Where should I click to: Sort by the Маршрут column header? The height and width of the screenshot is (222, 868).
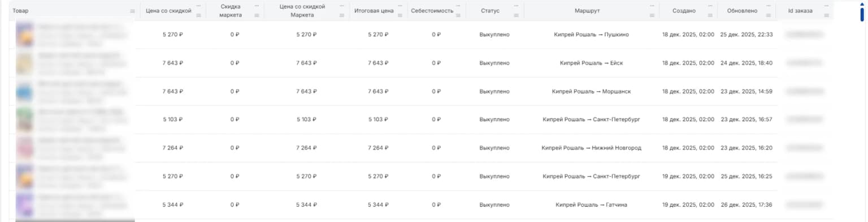click(587, 11)
